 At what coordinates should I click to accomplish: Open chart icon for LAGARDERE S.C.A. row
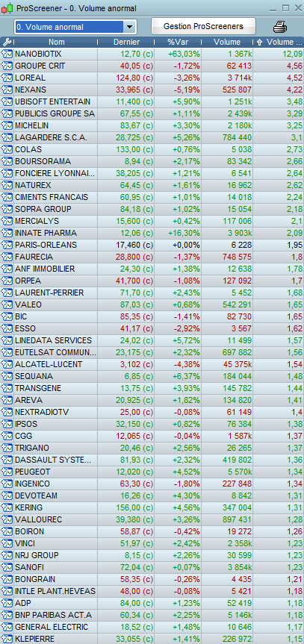(x=7, y=137)
